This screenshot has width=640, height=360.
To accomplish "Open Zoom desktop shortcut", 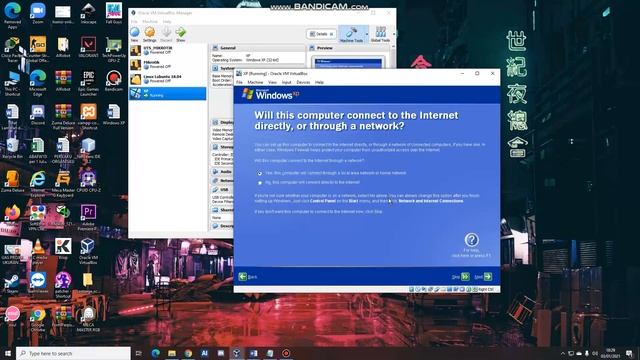I will 38,14.
